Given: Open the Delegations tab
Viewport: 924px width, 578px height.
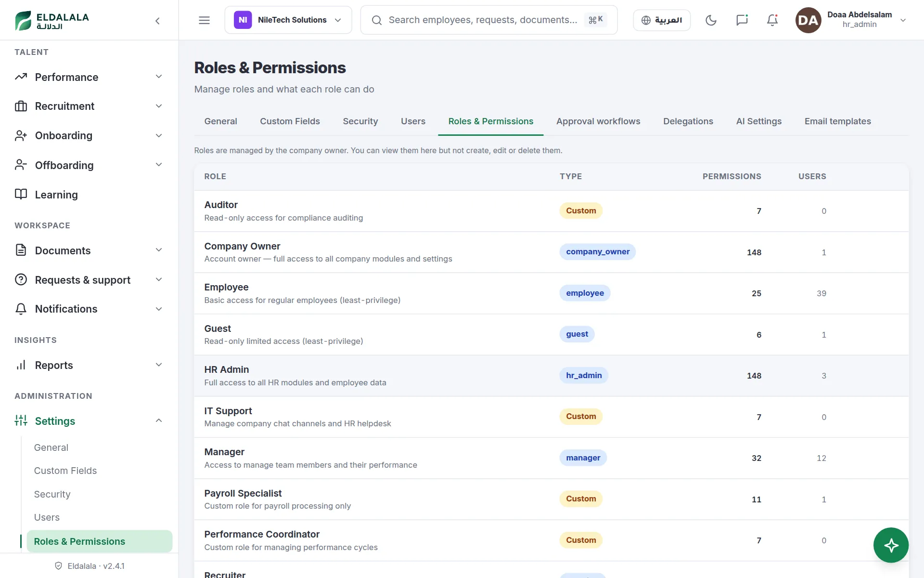Looking at the screenshot, I should pyautogui.click(x=688, y=121).
